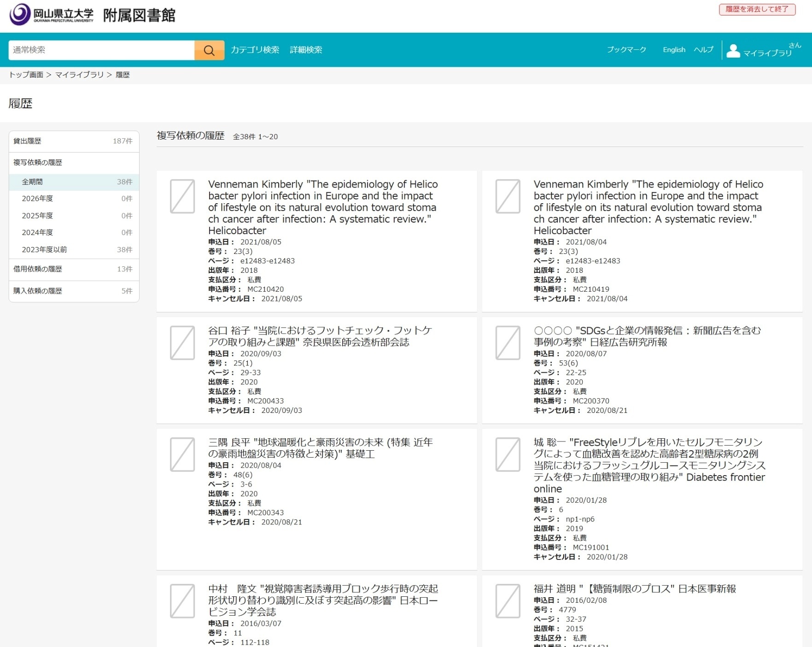Select 借用依頼の履歴 in sidebar
Screen dimensions: 812x647
[x=38, y=269]
